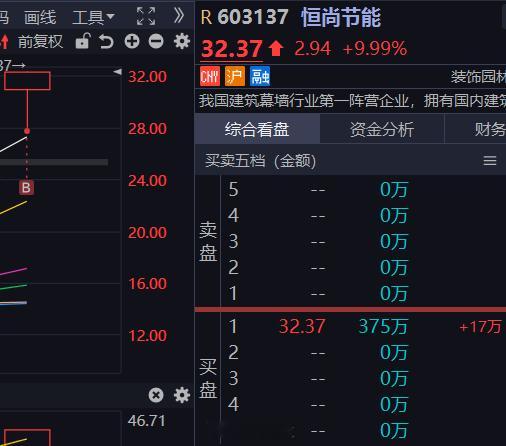The width and height of the screenshot is (506, 446).
Task: Click sell level 5 row amount 0万
Action: (x=394, y=190)
